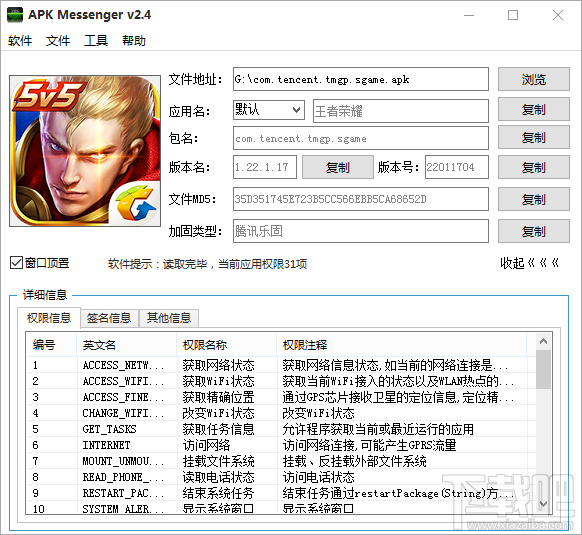Select row 2 ACCESS_WIFI...
This screenshot has height=535, width=582.
pos(281,381)
